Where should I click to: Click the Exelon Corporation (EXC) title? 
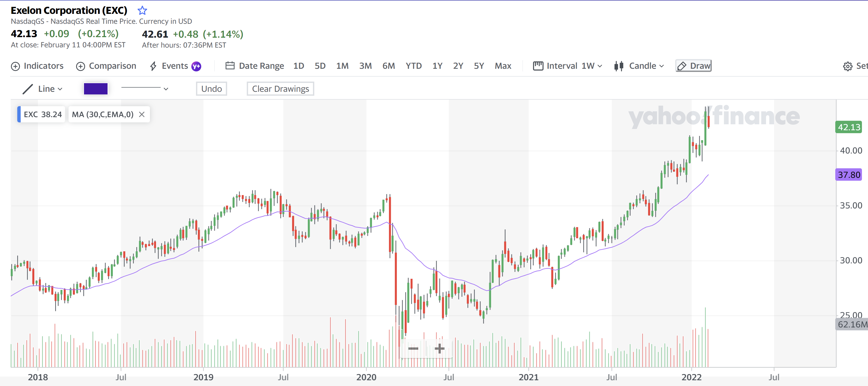coord(69,10)
